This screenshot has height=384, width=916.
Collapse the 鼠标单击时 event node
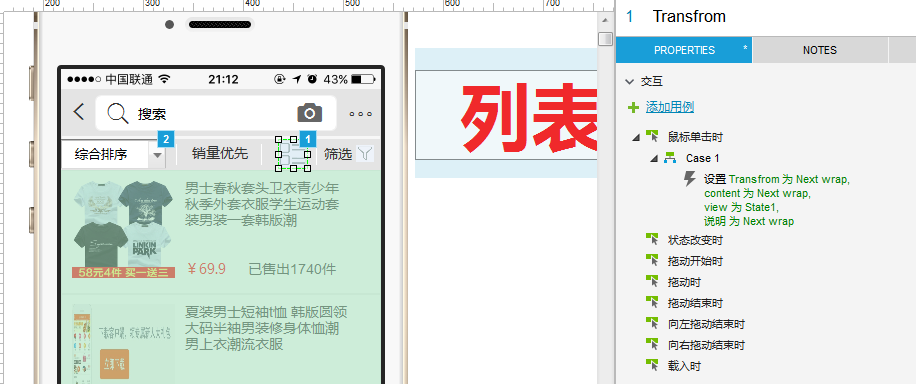636,138
